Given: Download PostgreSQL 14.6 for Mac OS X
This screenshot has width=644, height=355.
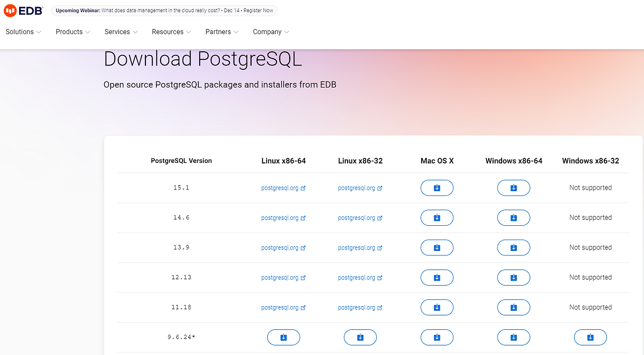Looking at the screenshot, I should click(437, 217).
